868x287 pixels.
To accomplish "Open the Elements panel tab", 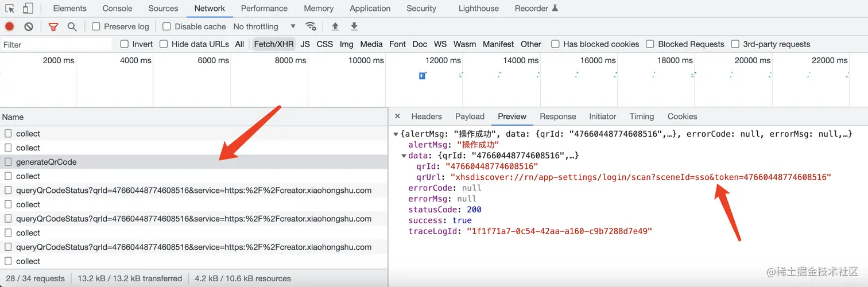I will tap(69, 9).
